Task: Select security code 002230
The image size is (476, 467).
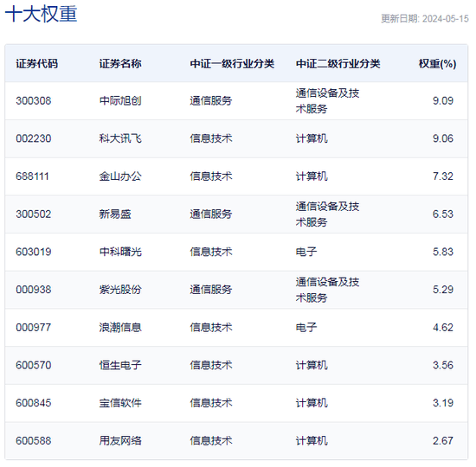Action: click(34, 138)
